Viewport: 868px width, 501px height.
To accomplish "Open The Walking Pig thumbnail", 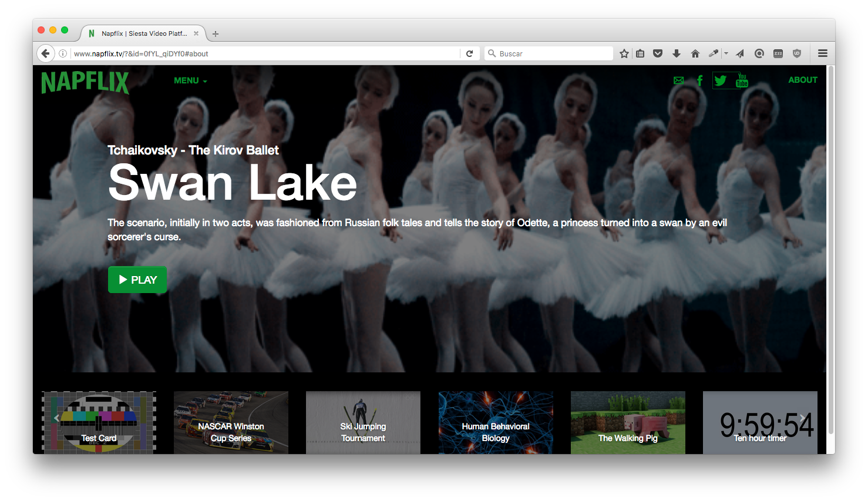I will click(x=628, y=422).
